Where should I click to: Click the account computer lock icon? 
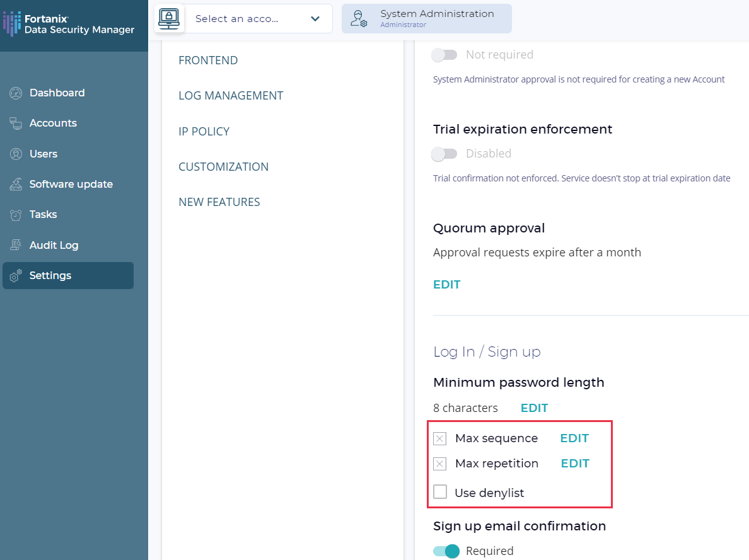click(x=169, y=18)
